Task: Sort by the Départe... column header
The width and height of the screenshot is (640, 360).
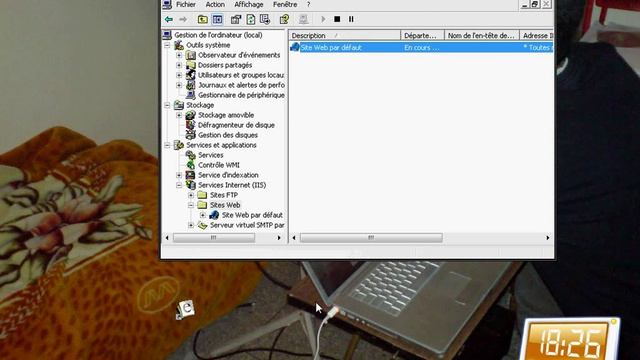Action: click(422, 36)
